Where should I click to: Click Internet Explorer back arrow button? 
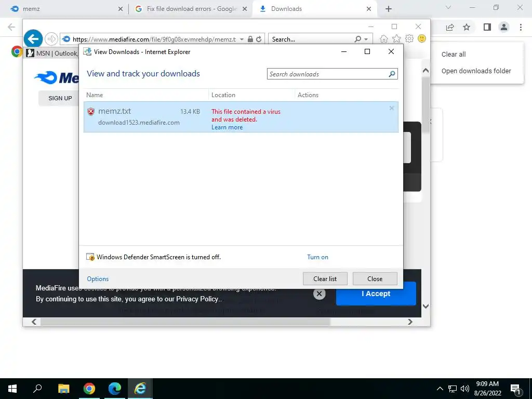33,39
